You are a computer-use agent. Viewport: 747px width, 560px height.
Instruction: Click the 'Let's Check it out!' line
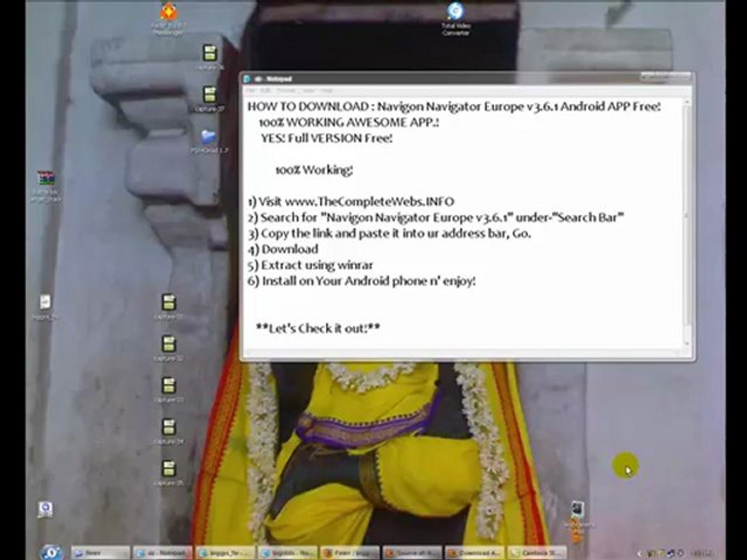318,328
